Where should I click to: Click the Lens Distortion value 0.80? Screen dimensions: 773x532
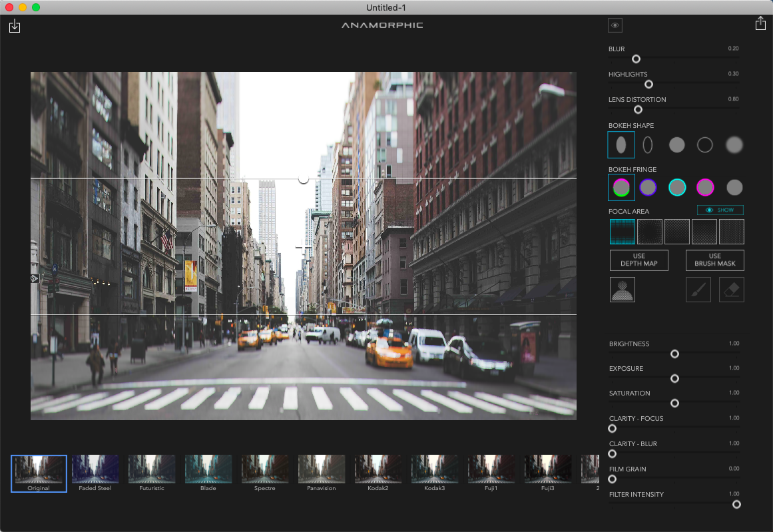pos(733,99)
